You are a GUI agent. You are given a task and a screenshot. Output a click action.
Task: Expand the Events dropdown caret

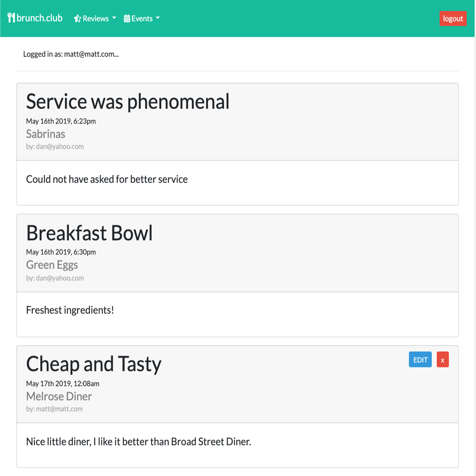[x=158, y=18]
